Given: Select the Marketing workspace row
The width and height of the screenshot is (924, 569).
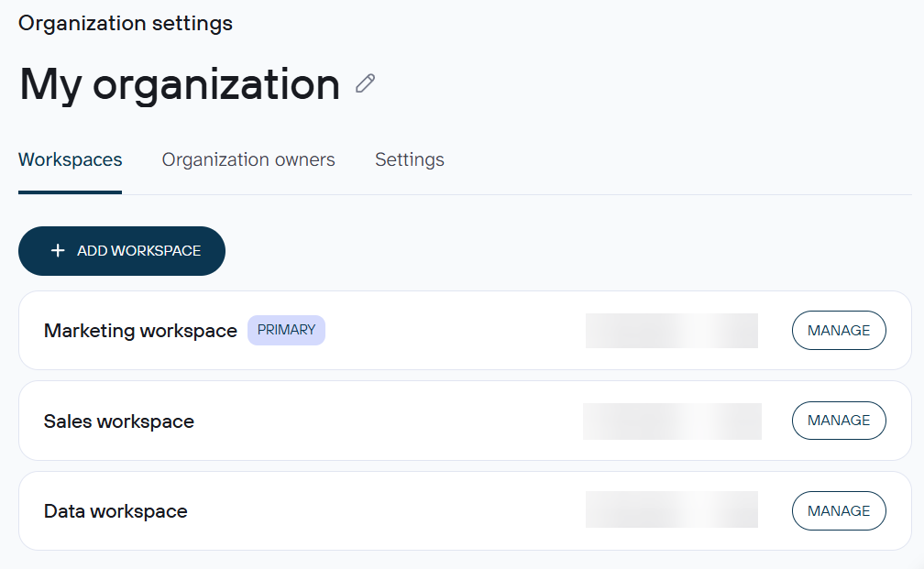Looking at the screenshot, I should (462, 330).
